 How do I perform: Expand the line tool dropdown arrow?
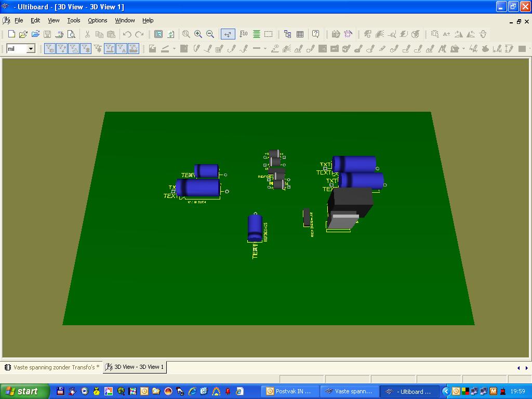point(174,49)
